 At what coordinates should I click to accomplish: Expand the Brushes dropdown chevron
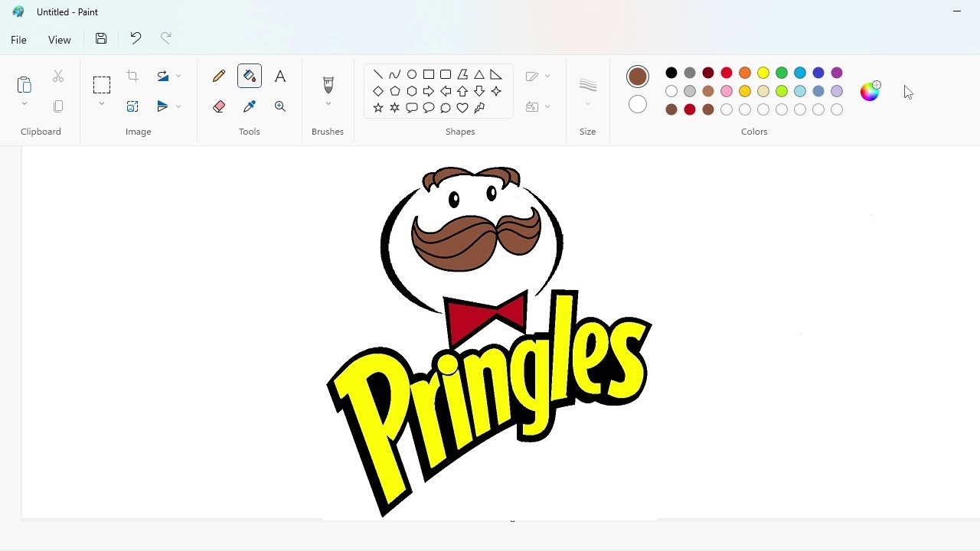tap(328, 104)
